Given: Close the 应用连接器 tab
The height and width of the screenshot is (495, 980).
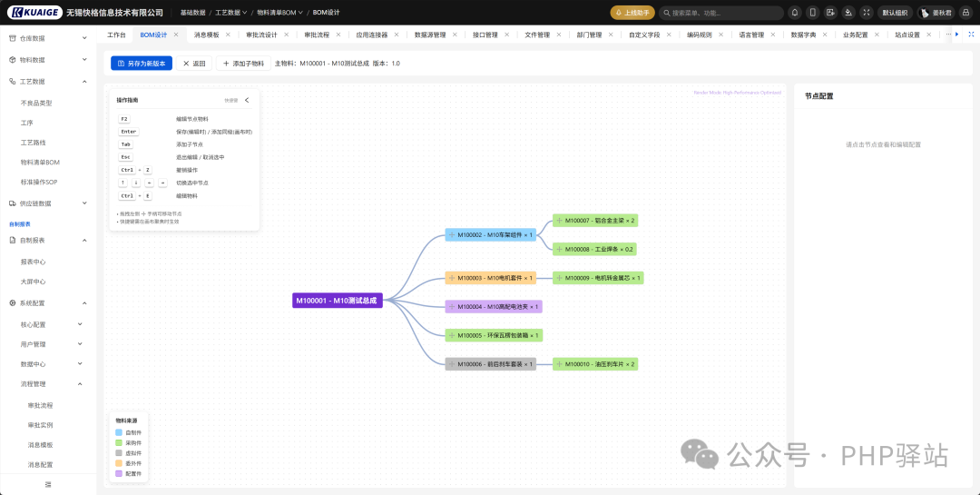Looking at the screenshot, I should click(x=397, y=35).
